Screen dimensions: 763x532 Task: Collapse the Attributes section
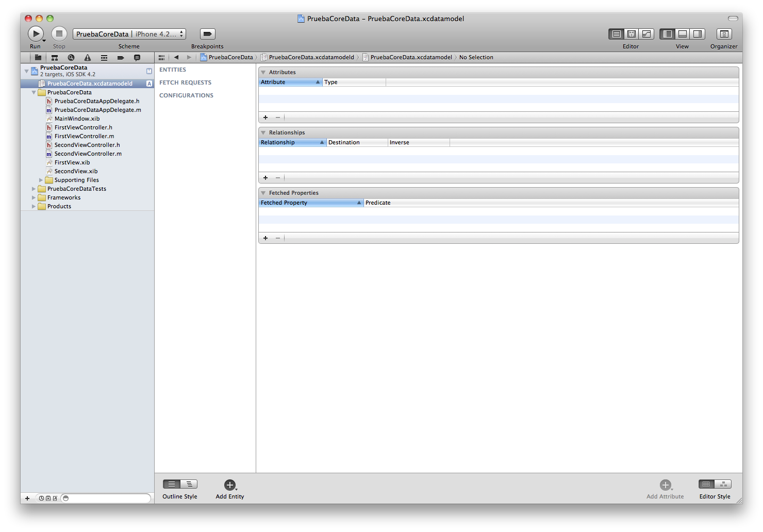pyautogui.click(x=263, y=73)
